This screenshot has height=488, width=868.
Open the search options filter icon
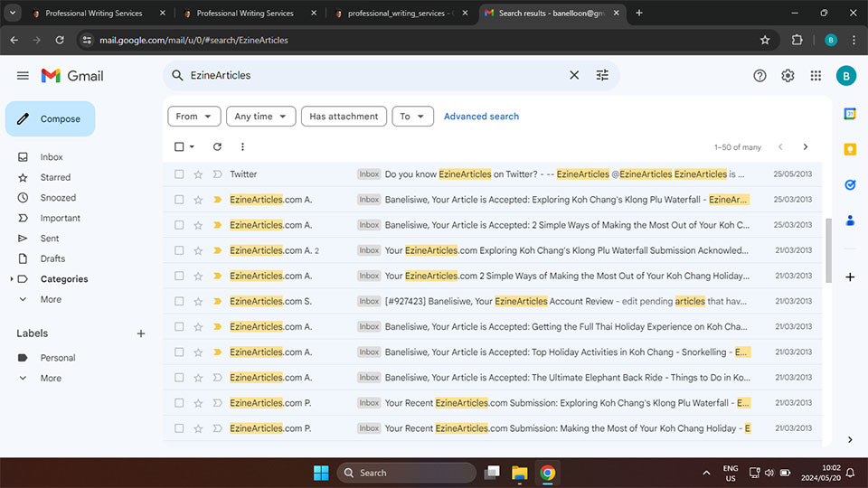[602, 76]
